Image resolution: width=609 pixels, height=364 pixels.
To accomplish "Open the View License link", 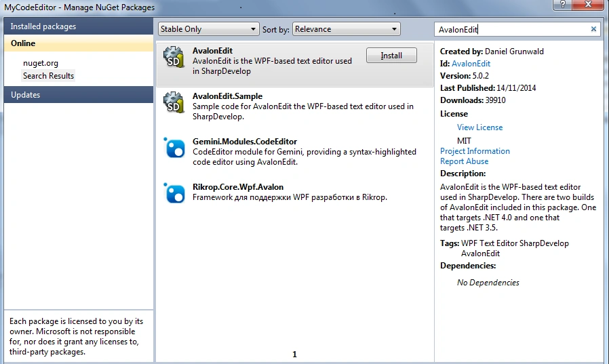I will [479, 127].
